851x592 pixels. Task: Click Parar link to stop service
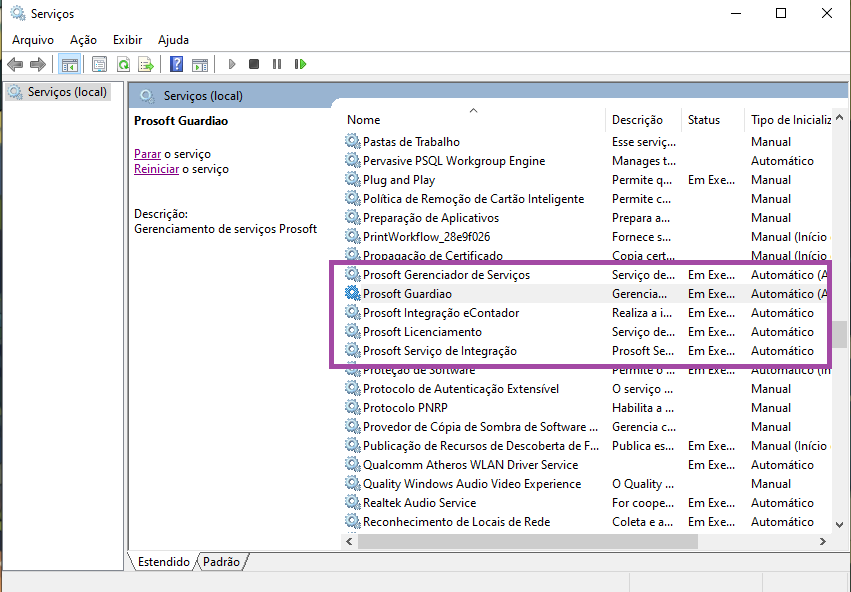(x=148, y=154)
